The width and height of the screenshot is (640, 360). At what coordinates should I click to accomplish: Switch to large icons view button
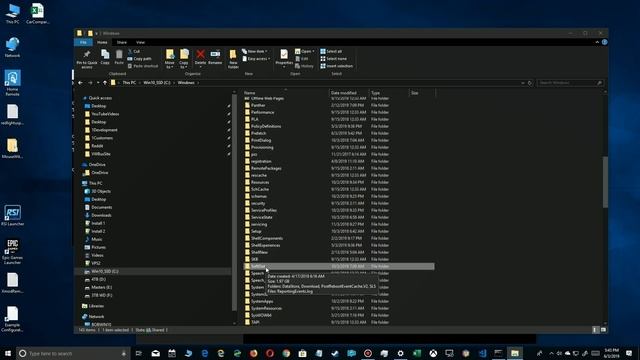tap(603, 330)
